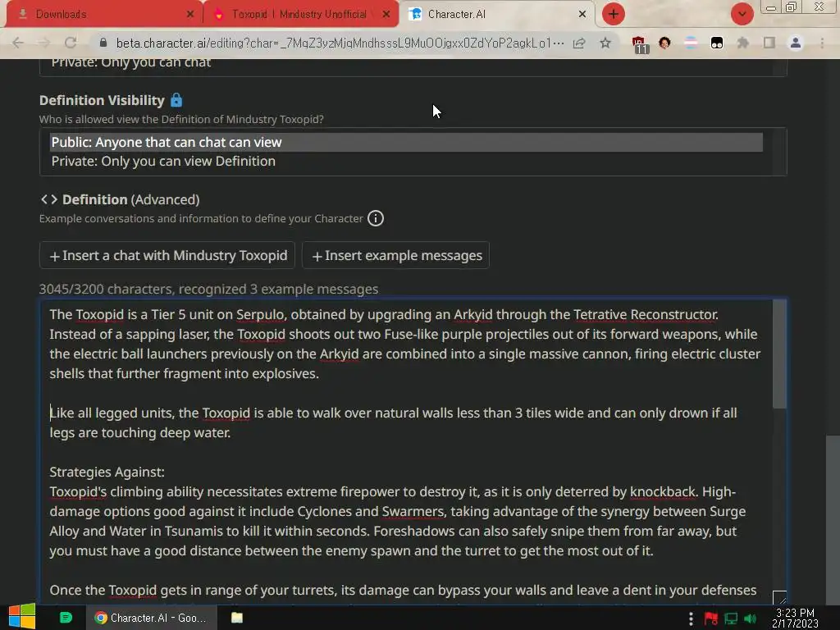
Task: Click the character count status text
Action: coord(208,290)
